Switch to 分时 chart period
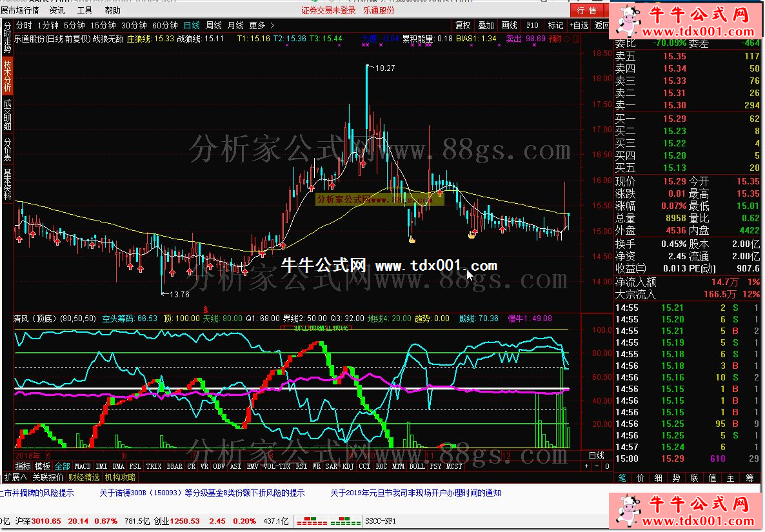The width and height of the screenshot is (765, 532). [24, 25]
